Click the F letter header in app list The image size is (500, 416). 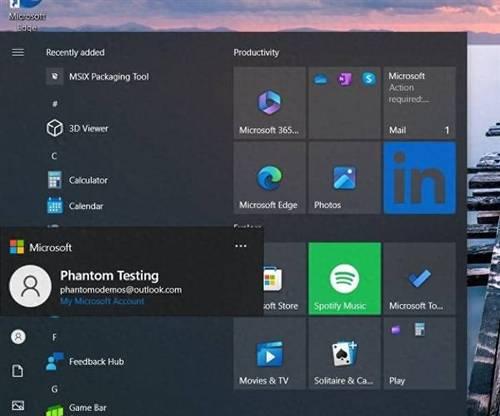54,337
